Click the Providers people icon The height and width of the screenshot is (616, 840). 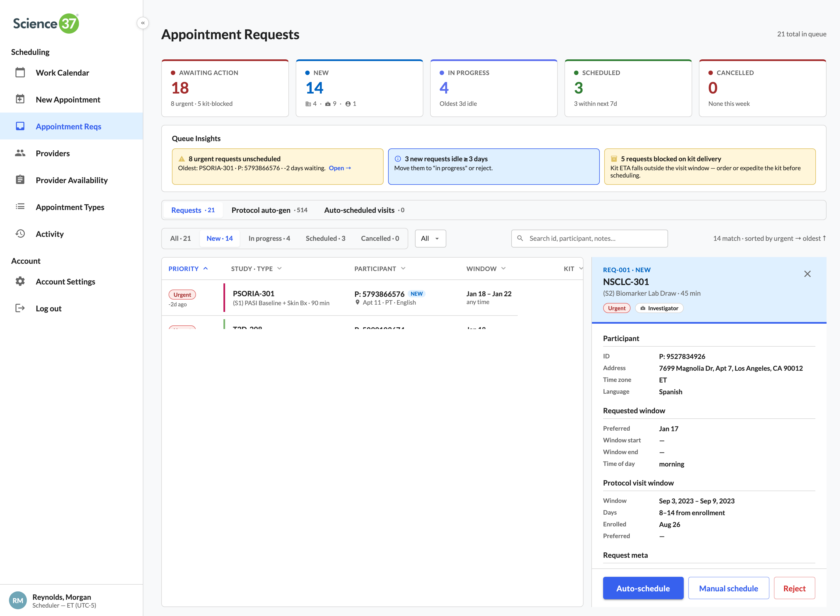pyautogui.click(x=20, y=153)
